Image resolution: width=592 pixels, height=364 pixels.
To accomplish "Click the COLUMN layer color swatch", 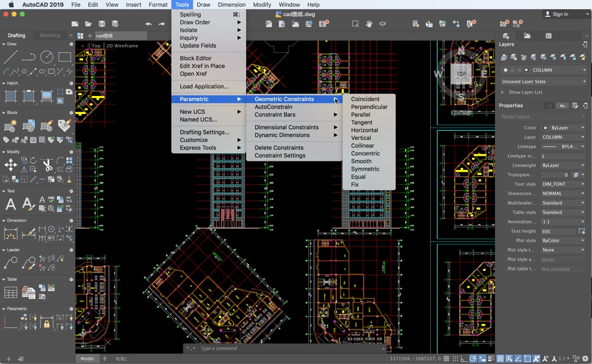I will pos(526,70).
